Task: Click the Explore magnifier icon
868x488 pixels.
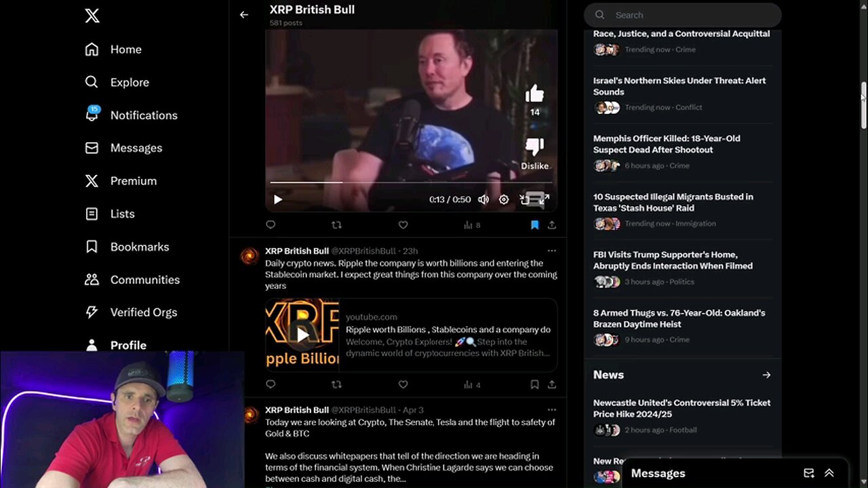Action: click(92, 82)
